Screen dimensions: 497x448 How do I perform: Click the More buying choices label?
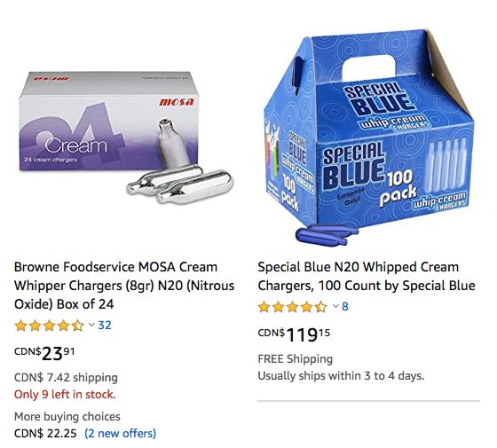click(67, 416)
